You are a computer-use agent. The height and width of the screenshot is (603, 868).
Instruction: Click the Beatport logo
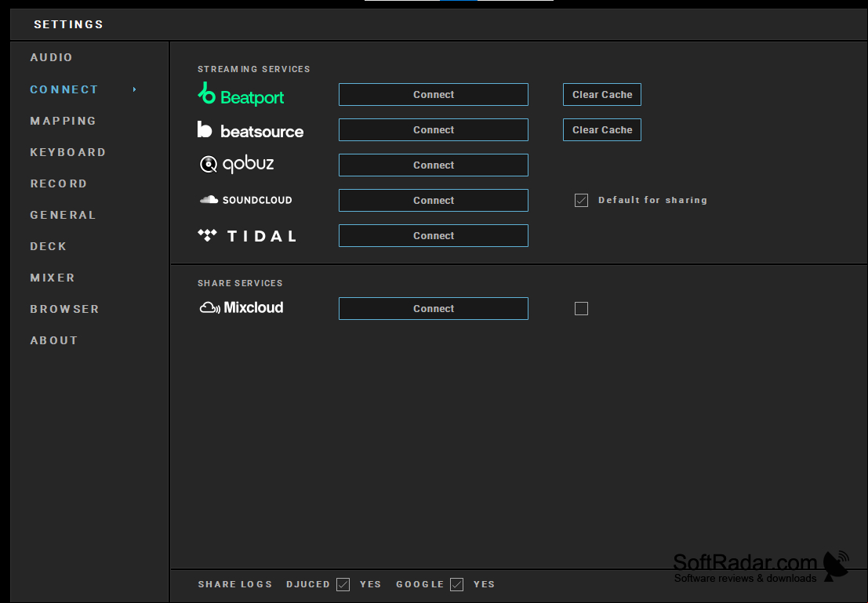[241, 94]
